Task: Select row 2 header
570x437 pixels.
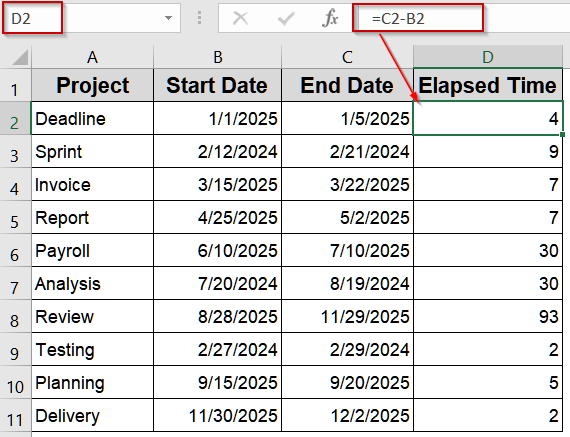Action: (x=15, y=118)
